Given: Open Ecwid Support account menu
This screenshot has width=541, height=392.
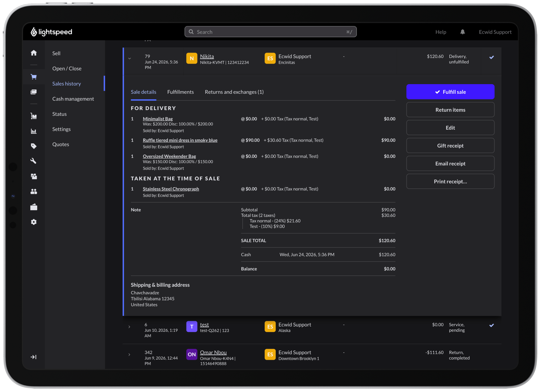Looking at the screenshot, I should 495,32.
